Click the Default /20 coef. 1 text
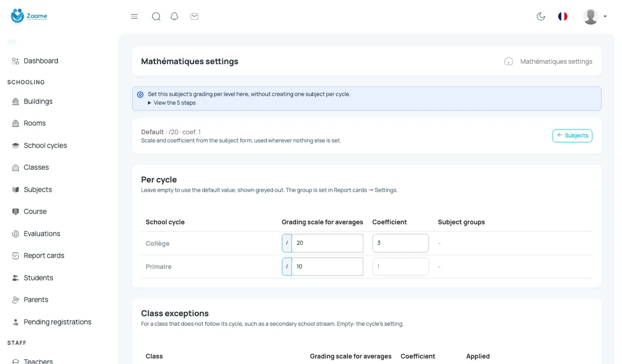The height and width of the screenshot is (364, 622). [x=171, y=132]
